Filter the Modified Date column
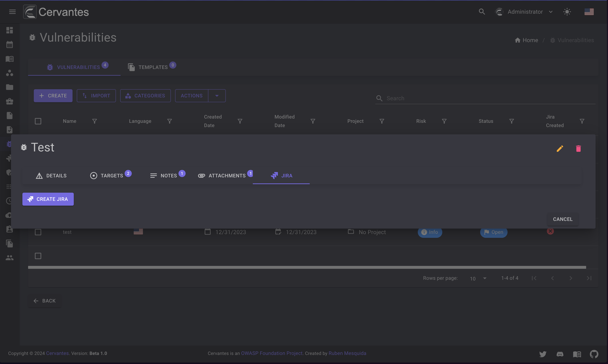 point(313,121)
